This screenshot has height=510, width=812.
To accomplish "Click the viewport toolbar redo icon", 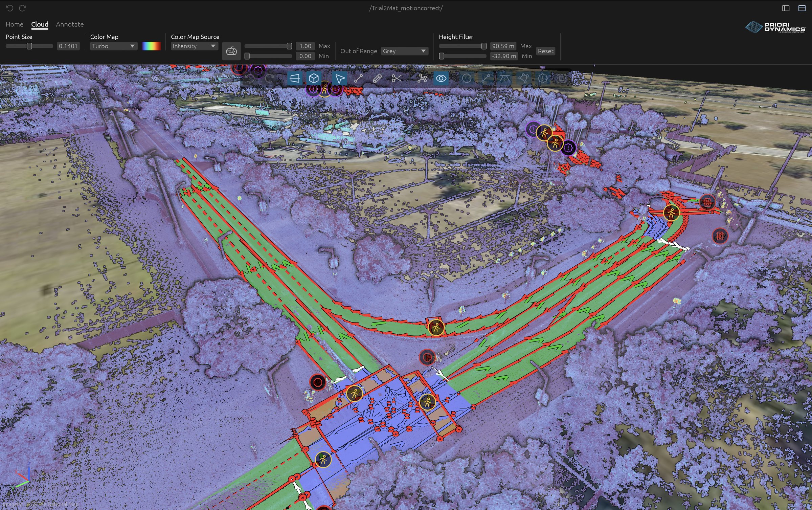I will [x=269, y=79].
